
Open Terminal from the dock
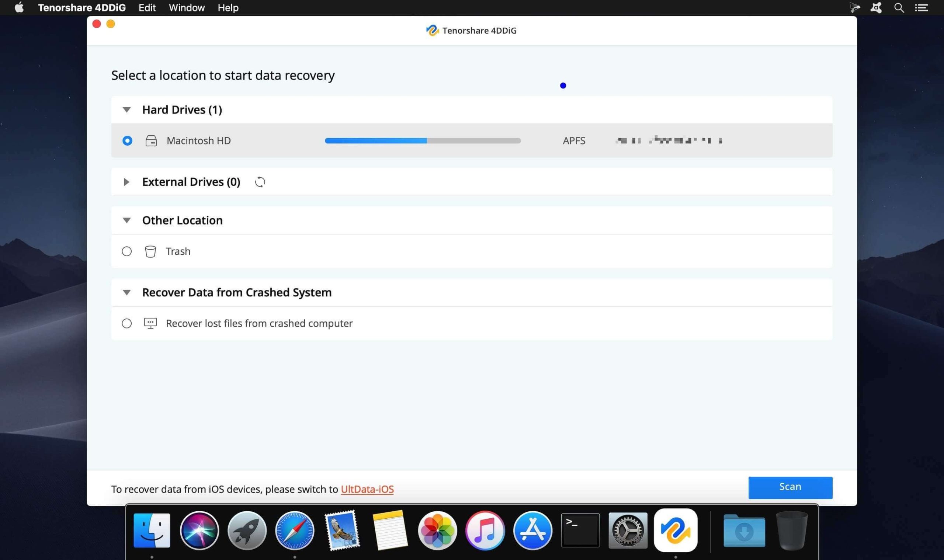pyautogui.click(x=580, y=530)
